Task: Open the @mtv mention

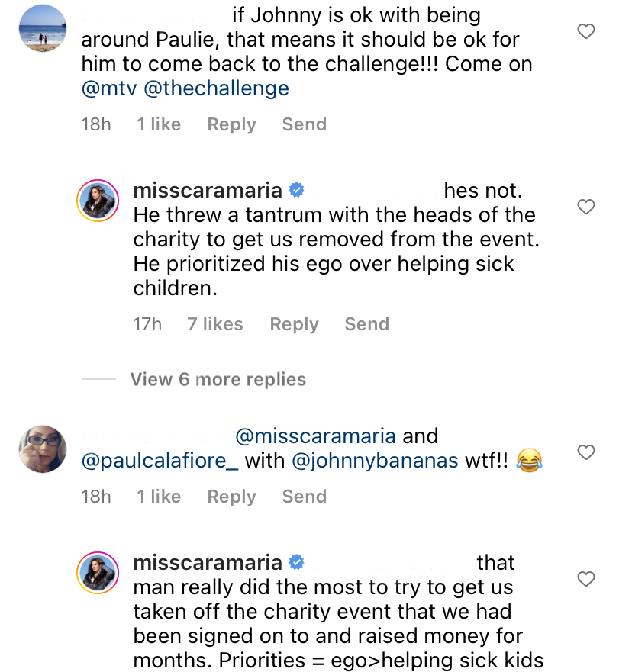Action: point(109,88)
